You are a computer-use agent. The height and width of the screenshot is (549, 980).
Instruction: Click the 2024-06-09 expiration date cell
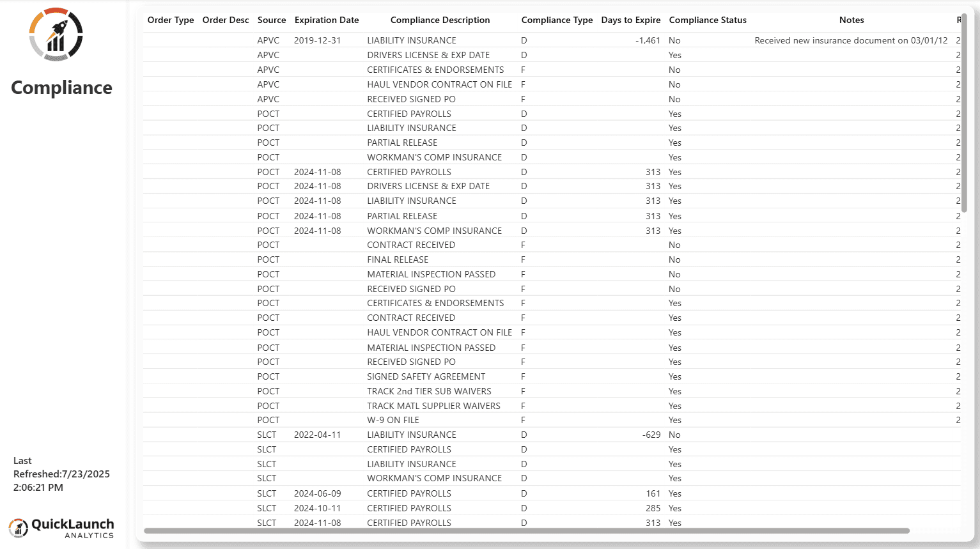coord(318,493)
